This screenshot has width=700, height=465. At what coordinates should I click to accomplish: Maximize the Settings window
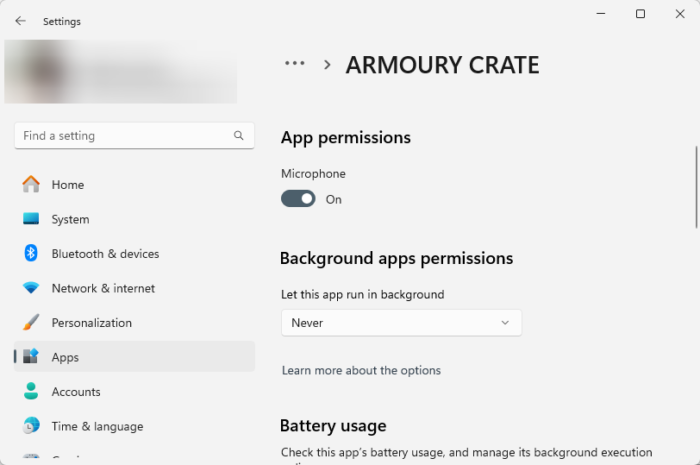tap(640, 14)
